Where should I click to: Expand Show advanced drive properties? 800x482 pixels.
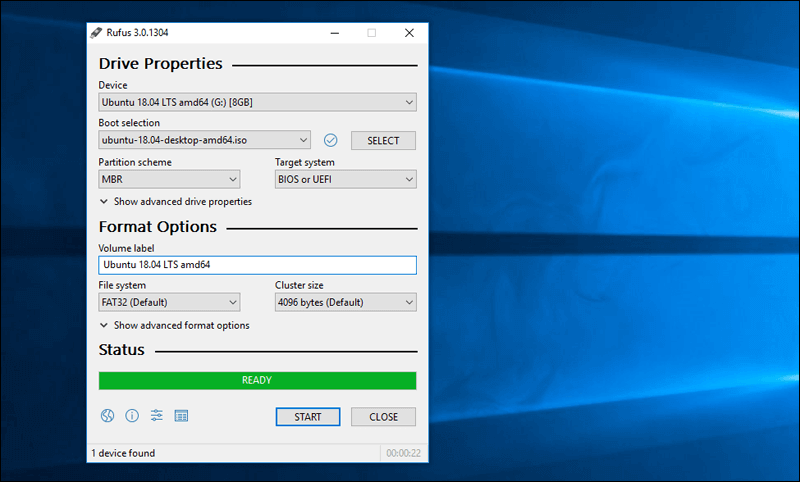[176, 201]
